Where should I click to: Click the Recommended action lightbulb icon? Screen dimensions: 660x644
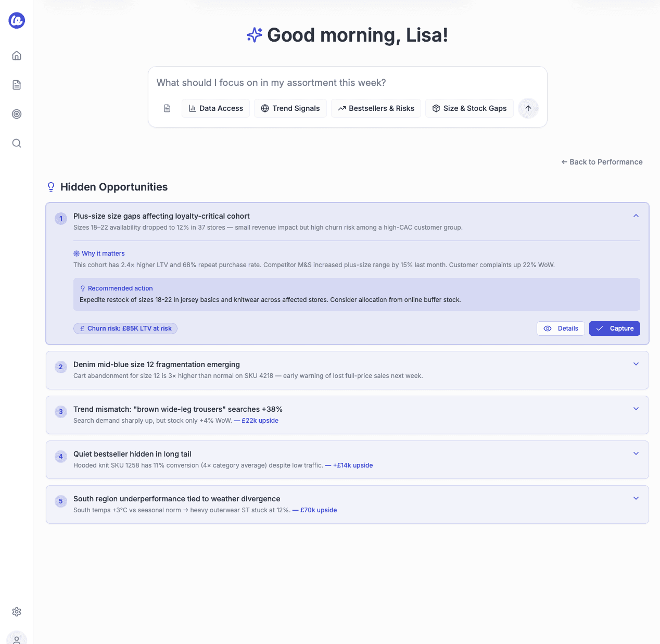coord(83,288)
